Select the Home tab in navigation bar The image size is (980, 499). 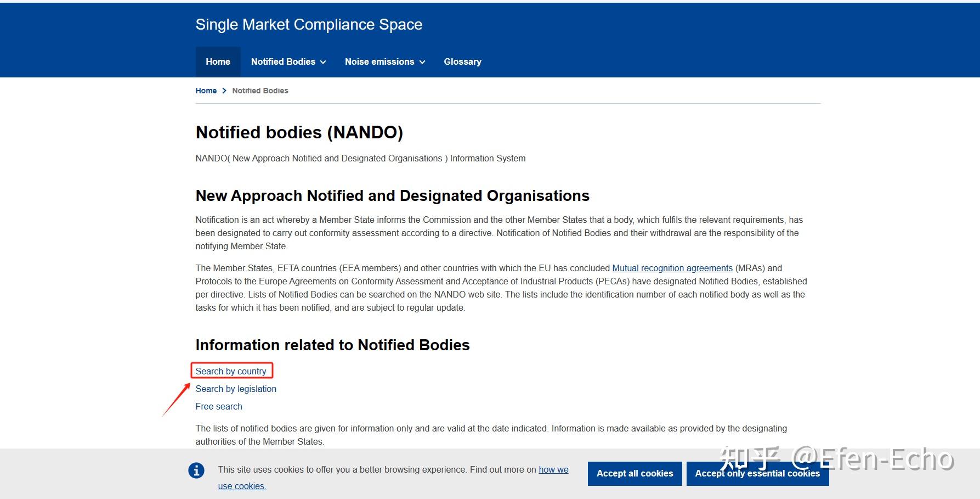click(218, 61)
